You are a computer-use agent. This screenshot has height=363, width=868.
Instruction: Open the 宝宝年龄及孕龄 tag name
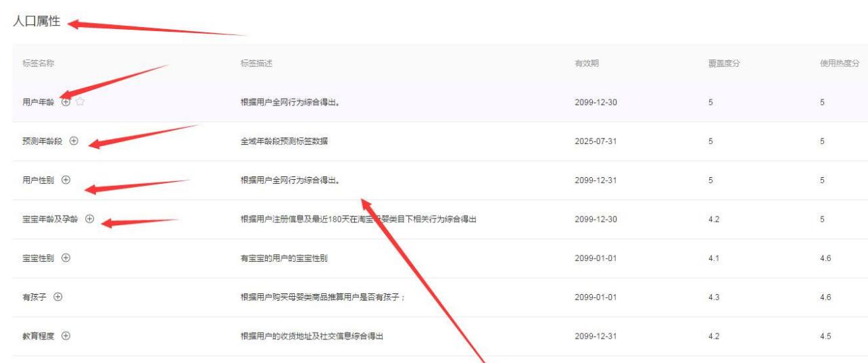click(51, 219)
